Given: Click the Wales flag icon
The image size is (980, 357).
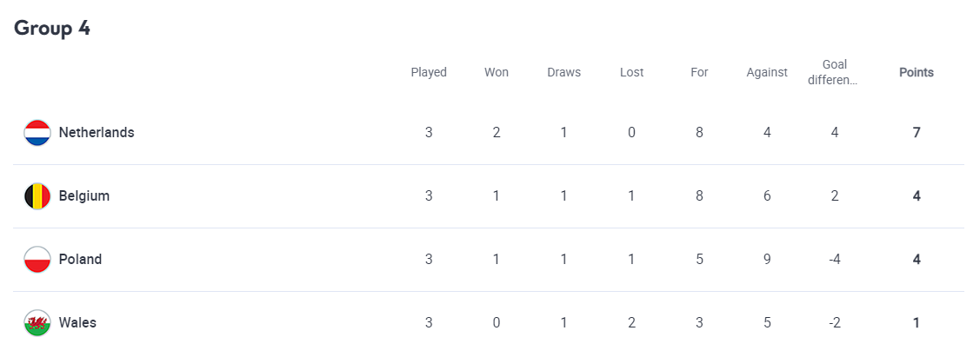Looking at the screenshot, I should point(37,323).
